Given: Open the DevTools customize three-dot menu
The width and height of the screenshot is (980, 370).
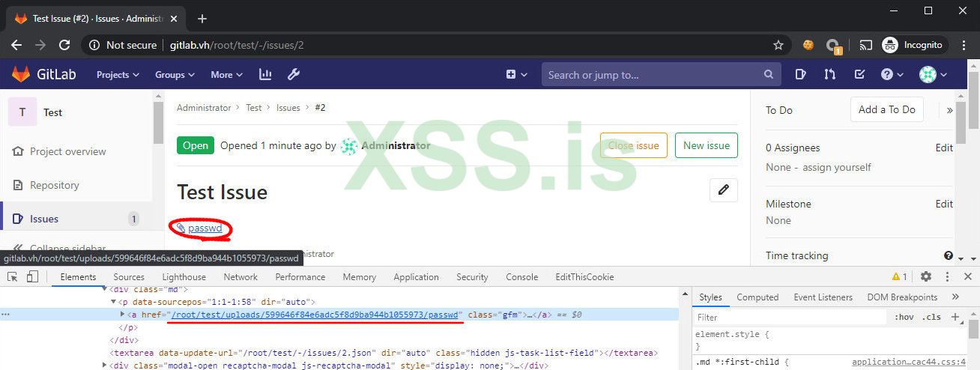Looking at the screenshot, I should (946, 276).
